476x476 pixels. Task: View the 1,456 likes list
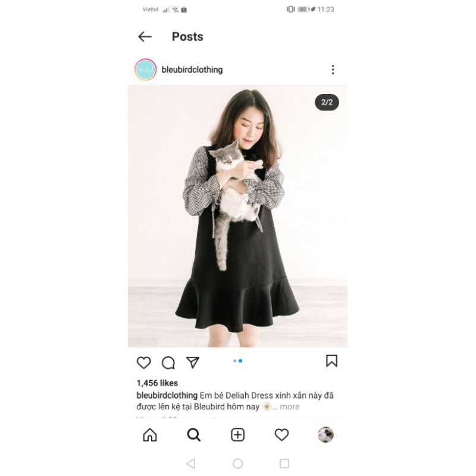pos(157,383)
